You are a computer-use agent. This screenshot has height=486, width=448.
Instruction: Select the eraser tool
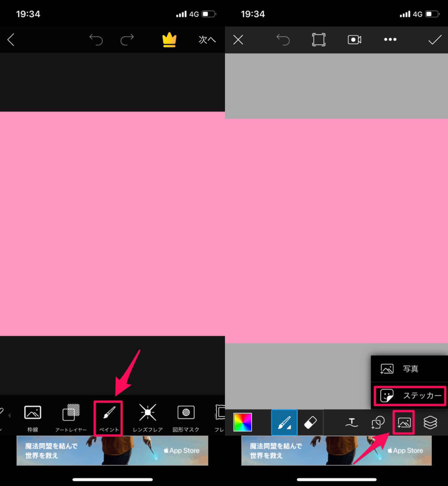(310, 422)
